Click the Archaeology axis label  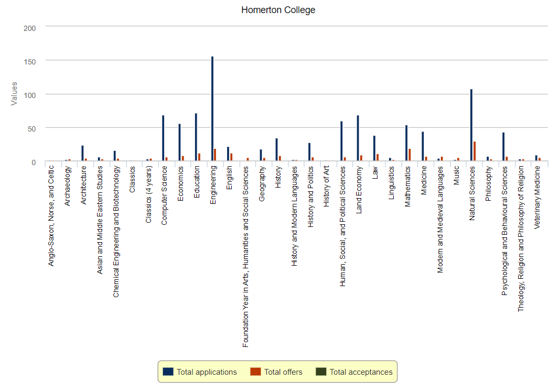(67, 186)
